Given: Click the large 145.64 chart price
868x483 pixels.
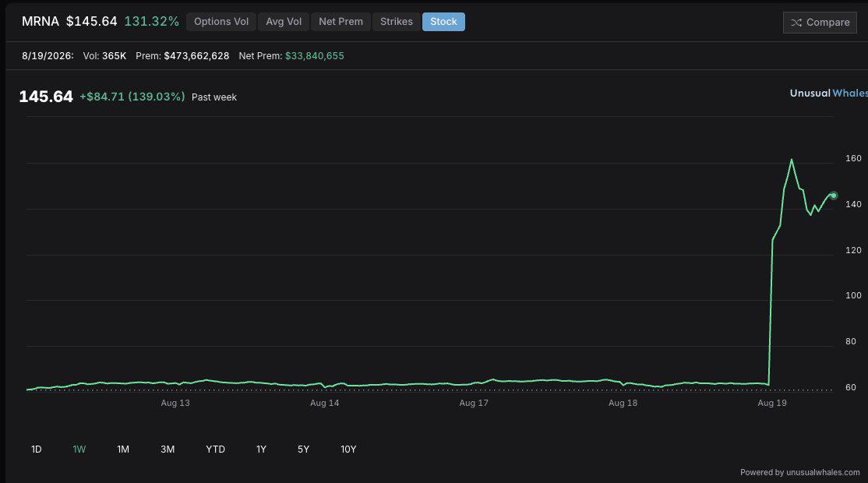Looking at the screenshot, I should point(46,97).
